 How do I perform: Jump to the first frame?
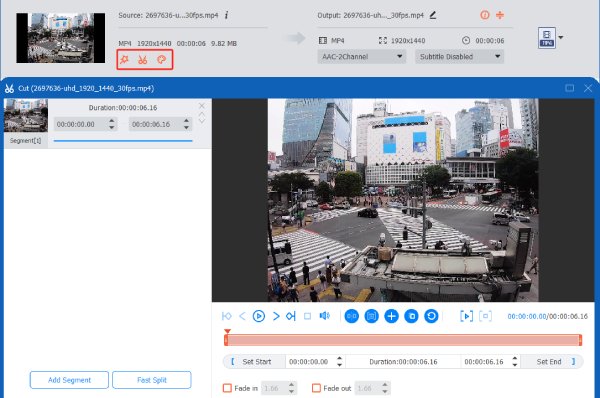coord(227,316)
